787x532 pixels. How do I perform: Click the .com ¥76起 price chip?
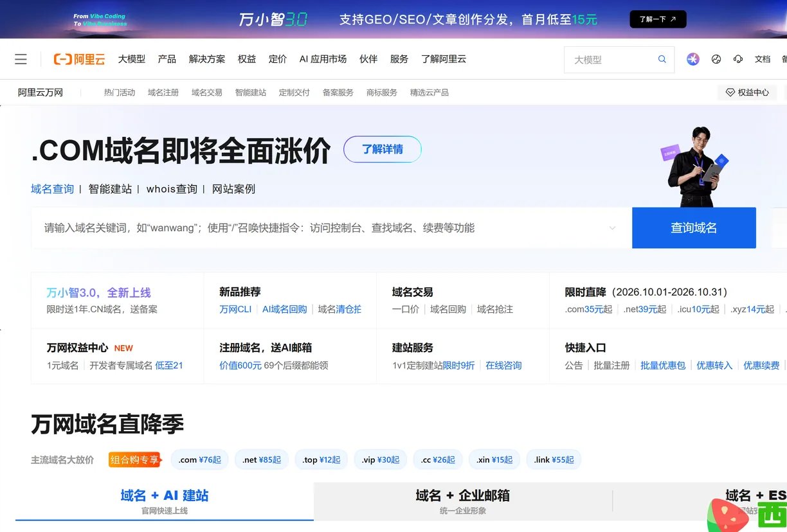pos(199,460)
